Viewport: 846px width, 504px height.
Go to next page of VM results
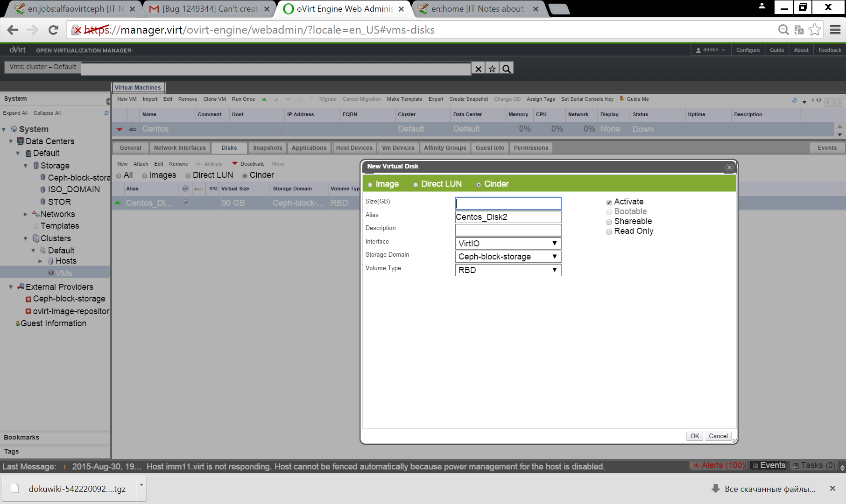(x=839, y=102)
